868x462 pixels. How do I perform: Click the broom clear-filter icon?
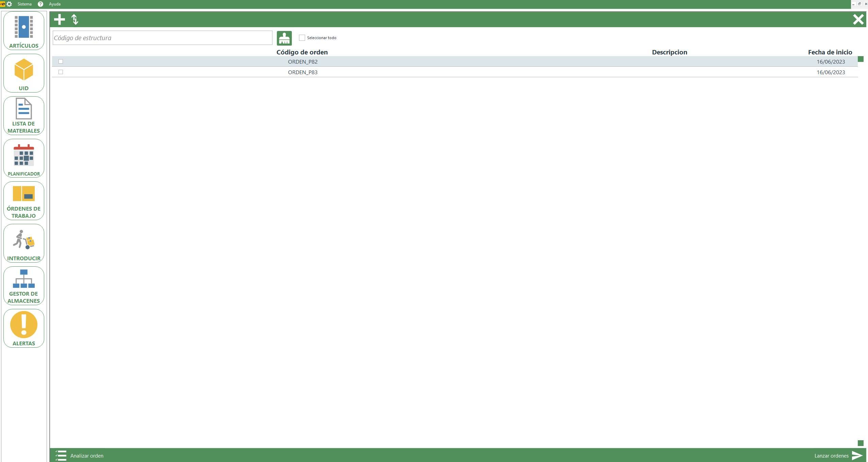[x=284, y=38]
